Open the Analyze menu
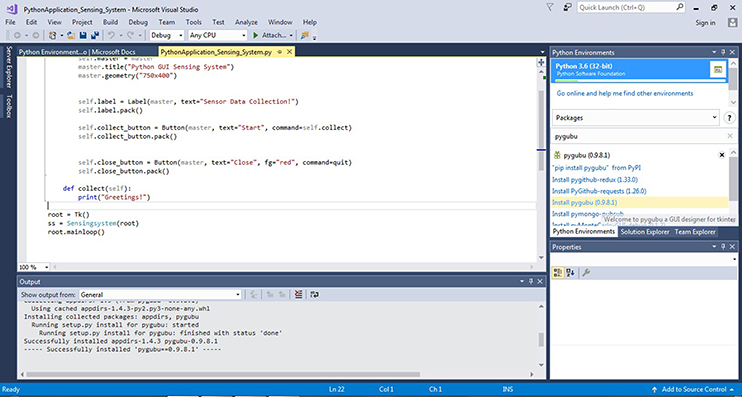 247,22
